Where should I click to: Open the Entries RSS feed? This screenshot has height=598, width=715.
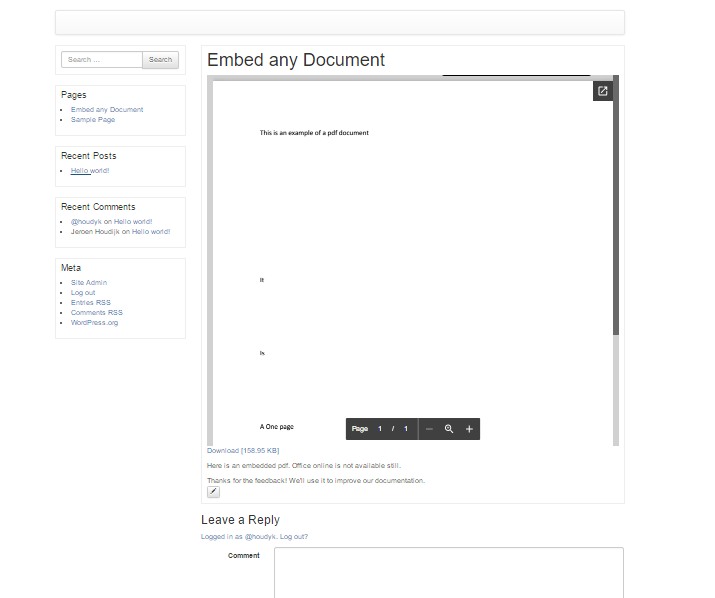(91, 303)
